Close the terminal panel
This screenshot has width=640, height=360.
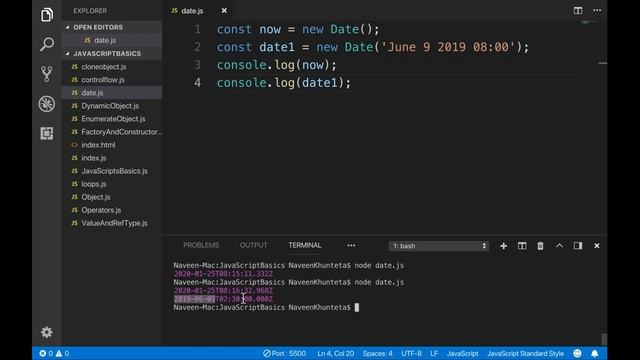coord(596,246)
